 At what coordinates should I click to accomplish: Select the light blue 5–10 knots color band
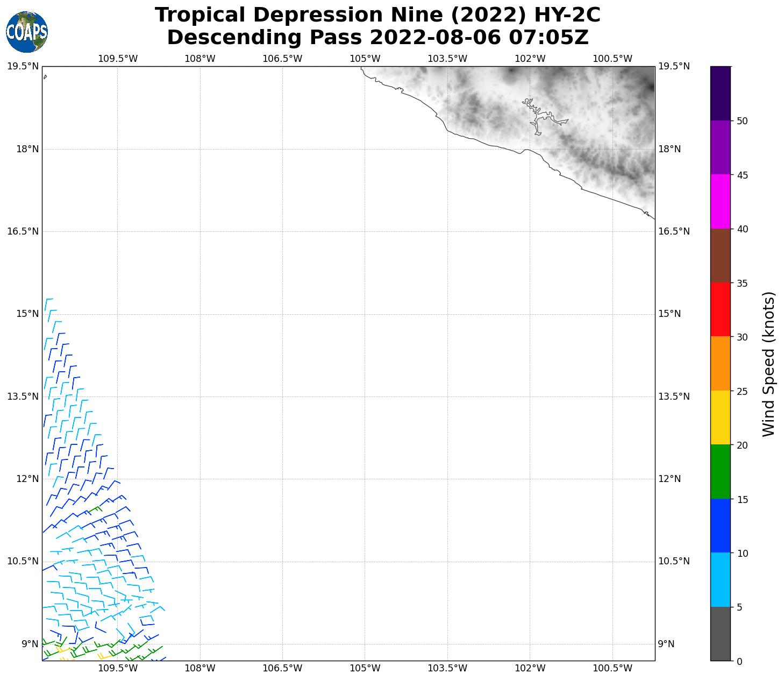pyautogui.click(x=720, y=579)
